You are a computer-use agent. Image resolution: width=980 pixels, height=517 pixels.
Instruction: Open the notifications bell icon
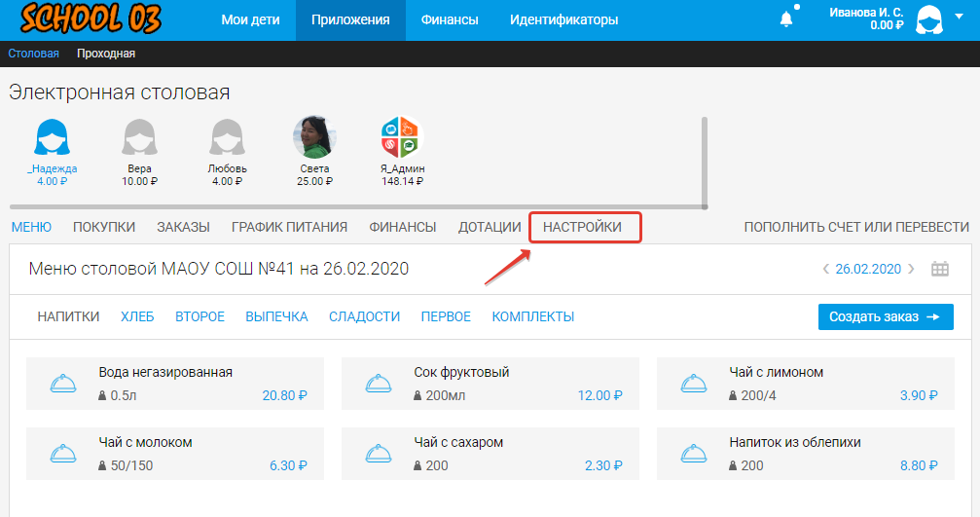786,19
